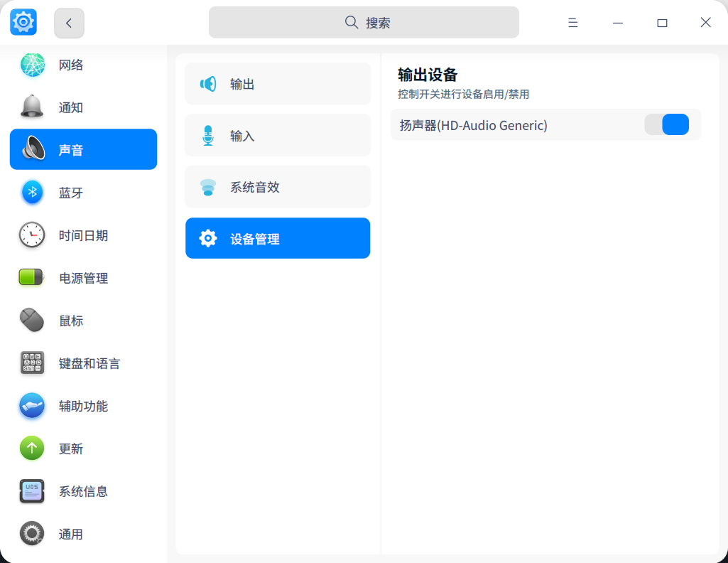Select 蓝牙 label in sidebar
Viewport: 728px width, 563px height.
point(71,193)
